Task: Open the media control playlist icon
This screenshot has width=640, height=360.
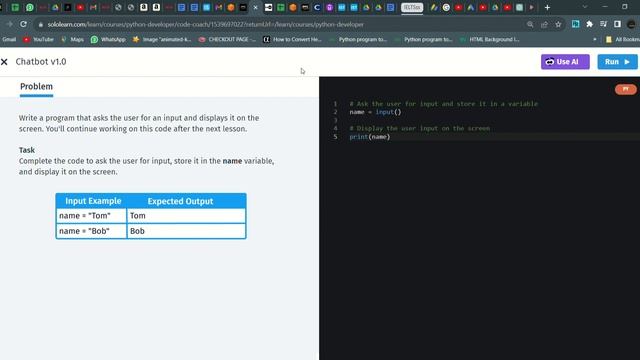Action: point(603,24)
